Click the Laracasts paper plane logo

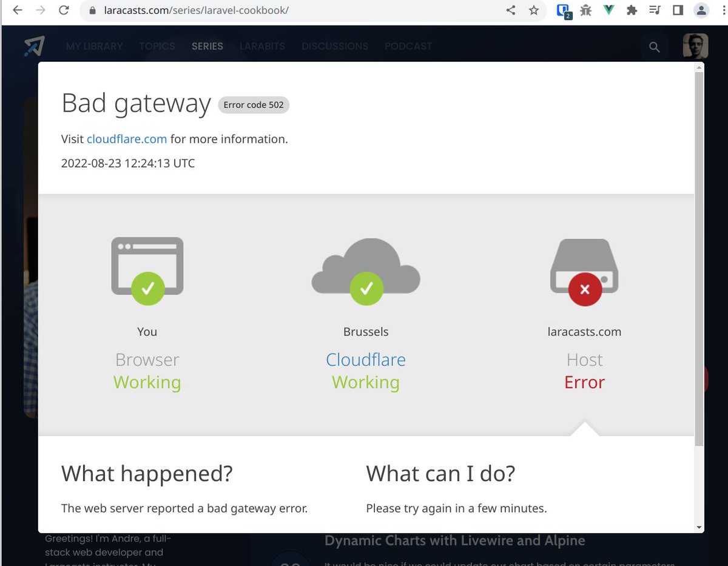click(34, 46)
